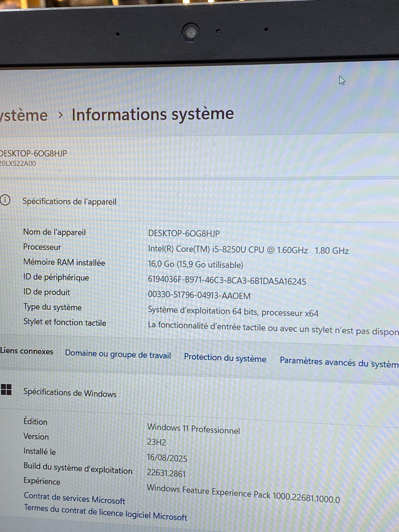Viewport: 399px width, 532px height.
Task: Go back to Système breadcrumb
Action: [24, 115]
